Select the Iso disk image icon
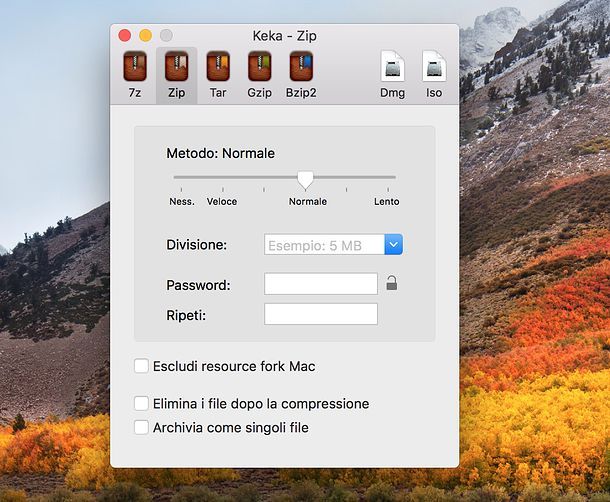 [x=434, y=67]
